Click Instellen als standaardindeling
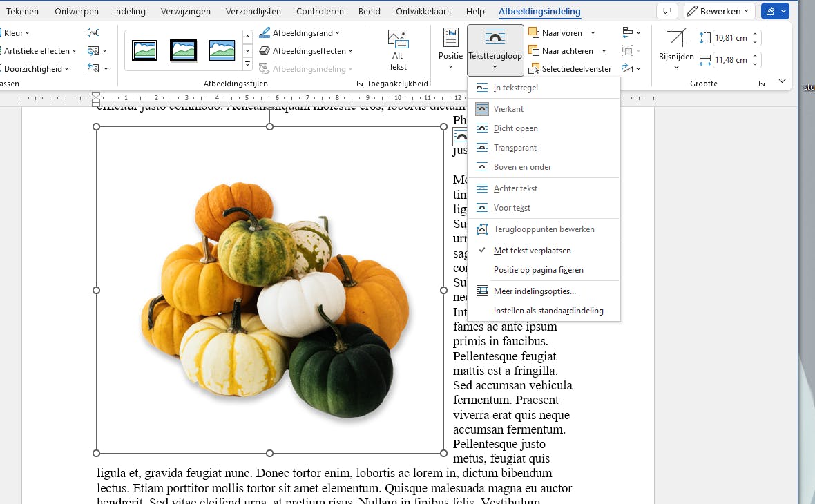This screenshot has width=815, height=504. (544, 311)
